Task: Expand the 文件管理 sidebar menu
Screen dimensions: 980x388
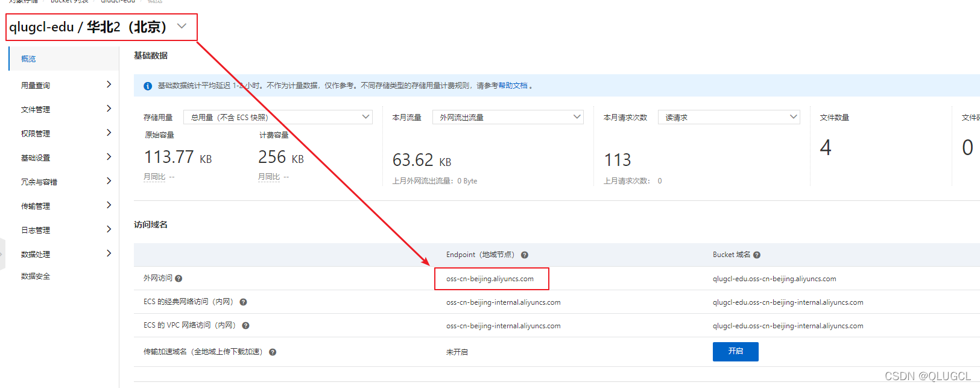Action: [x=64, y=109]
